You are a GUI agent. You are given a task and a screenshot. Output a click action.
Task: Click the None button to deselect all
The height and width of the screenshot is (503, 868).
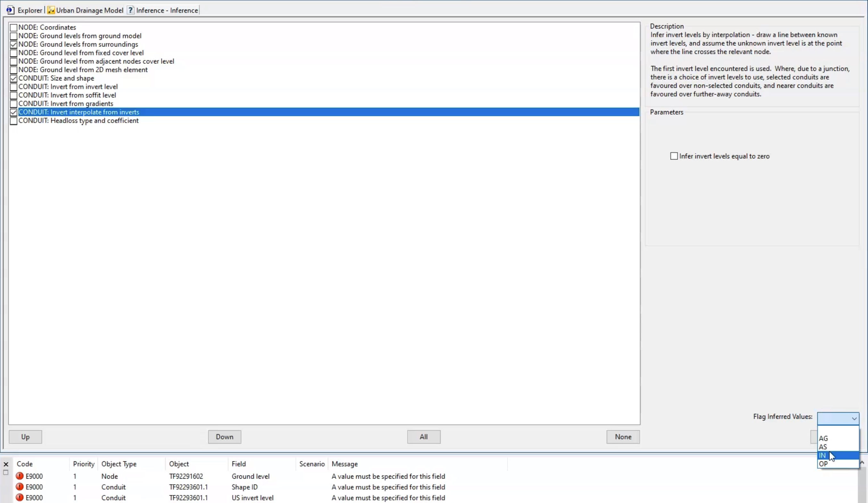623,437
